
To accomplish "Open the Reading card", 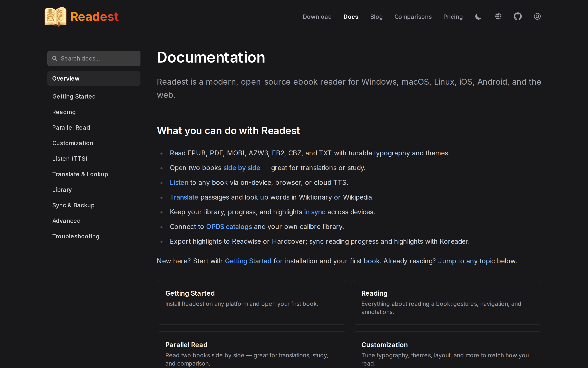I will click(x=447, y=302).
